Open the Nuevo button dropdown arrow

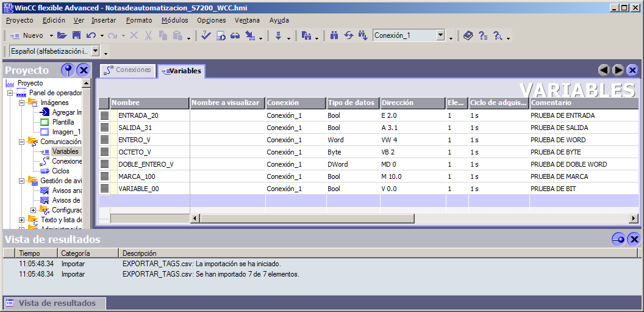point(51,36)
